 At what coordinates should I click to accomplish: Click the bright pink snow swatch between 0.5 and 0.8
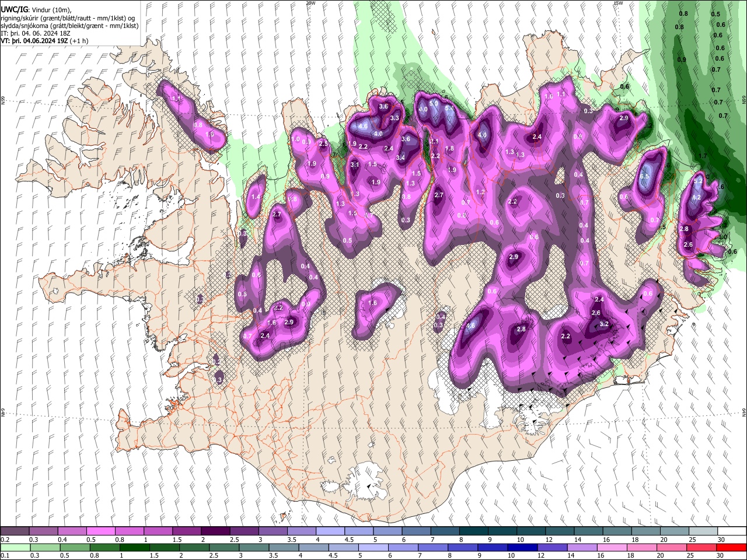click(x=101, y=531)
